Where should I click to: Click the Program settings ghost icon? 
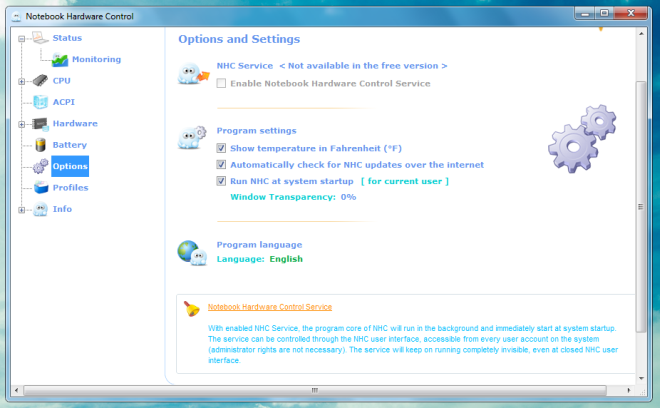coord(192,137)
